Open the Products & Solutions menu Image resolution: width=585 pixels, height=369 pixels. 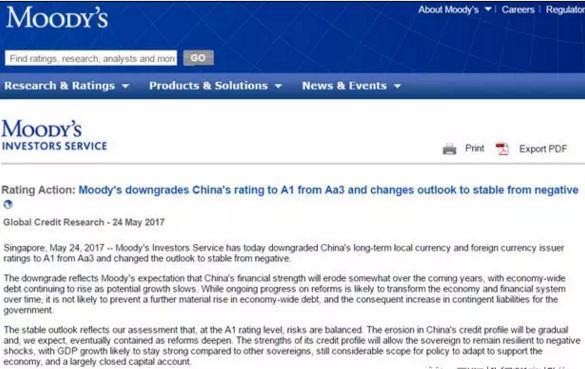209,86
